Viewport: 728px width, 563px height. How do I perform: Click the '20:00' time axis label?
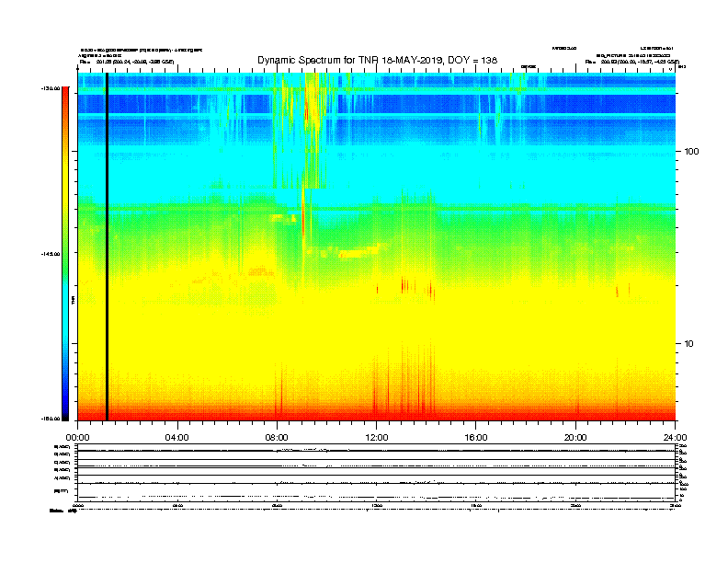(x=575, y=438)
